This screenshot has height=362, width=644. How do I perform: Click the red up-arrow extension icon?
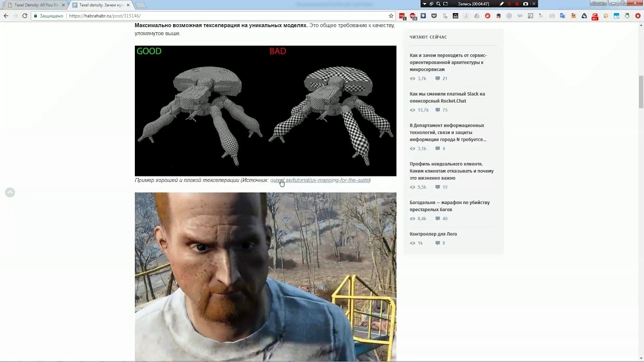click(x=637, y=16)
